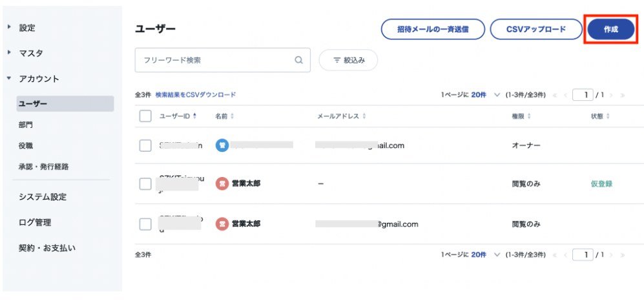
Task: Click the magnifier icon in the search box
Action: [x=299, y=60]
